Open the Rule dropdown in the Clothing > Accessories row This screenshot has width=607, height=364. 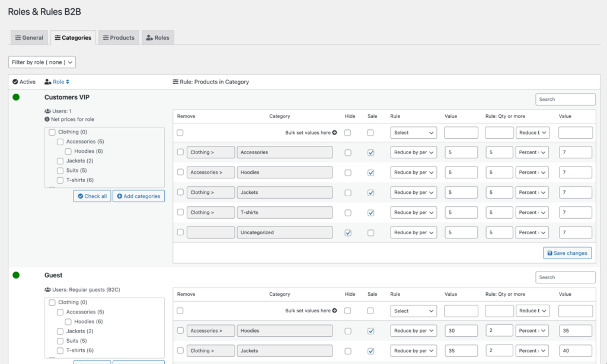(x=413, y=152)
